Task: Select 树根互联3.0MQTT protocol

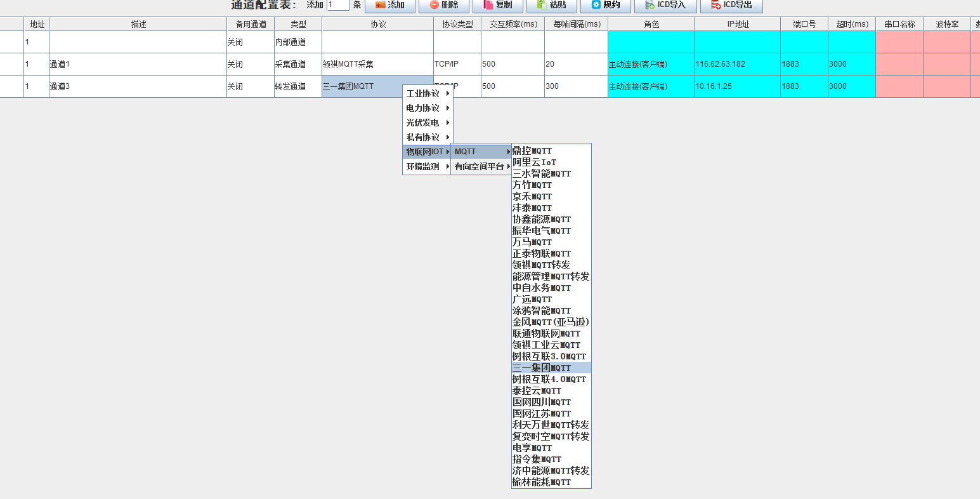Action: point(551,356)
